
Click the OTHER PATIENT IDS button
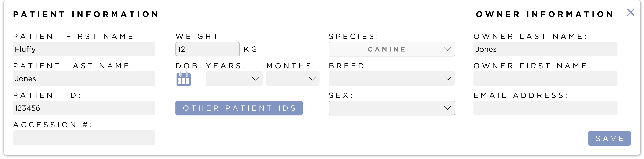(239, 108)
